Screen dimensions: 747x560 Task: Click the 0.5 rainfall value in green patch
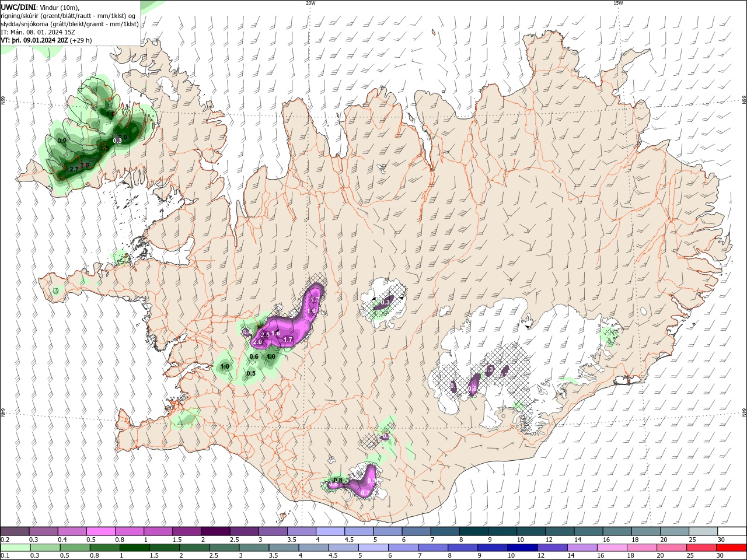251,373
